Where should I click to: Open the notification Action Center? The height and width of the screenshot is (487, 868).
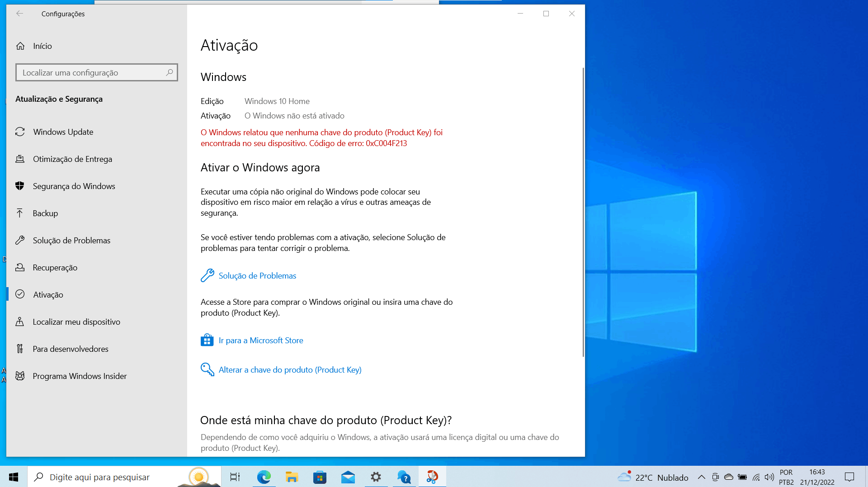point(849,477)
